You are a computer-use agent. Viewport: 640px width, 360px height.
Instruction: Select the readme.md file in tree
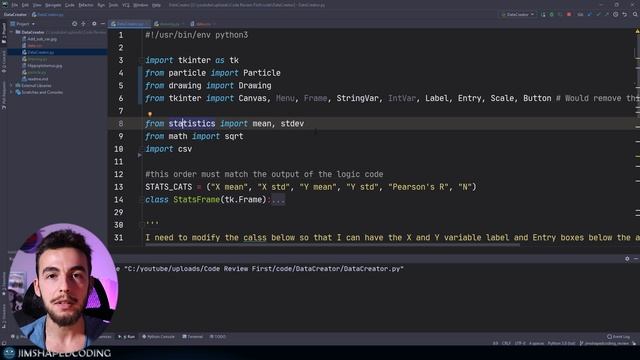coord(38,79)
